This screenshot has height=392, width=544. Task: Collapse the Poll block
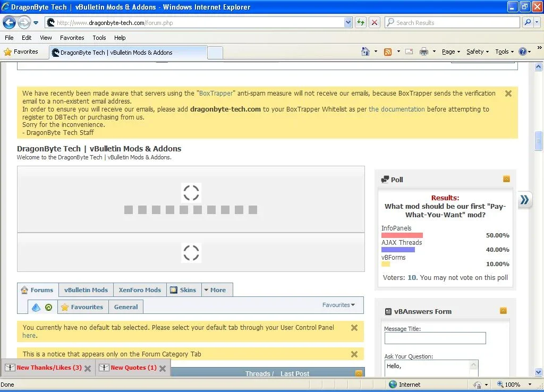tap(506, 179)
